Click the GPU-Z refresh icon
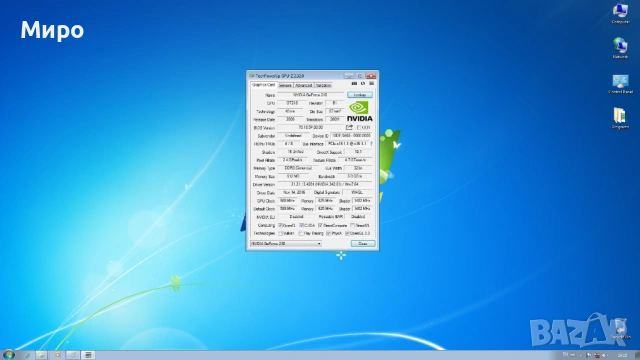Screen dimensions: 640x360 click(x=362, y=84)
